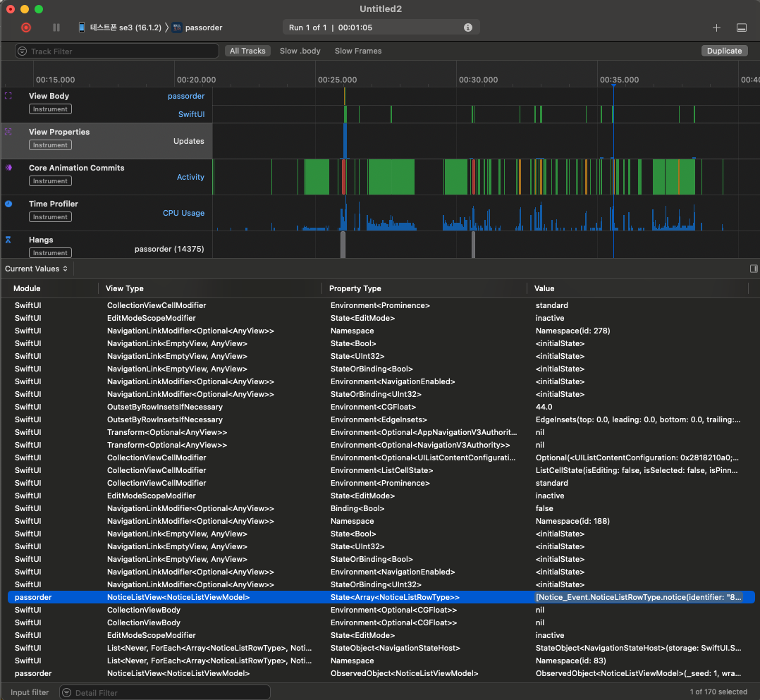
Task: Select the CPU Usage lane label
Action: pyautogui.click(x=184, y=213)
